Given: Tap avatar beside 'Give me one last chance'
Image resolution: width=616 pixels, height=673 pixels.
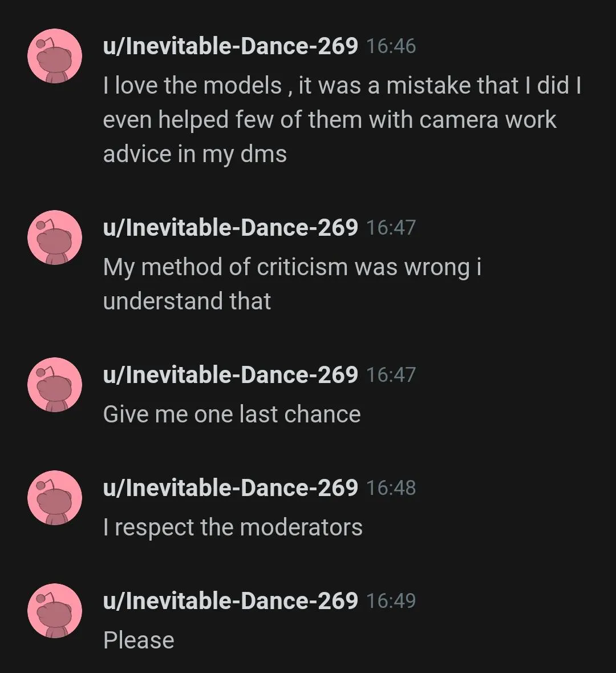Looking at the screenshot, I should tap(55, 385).
